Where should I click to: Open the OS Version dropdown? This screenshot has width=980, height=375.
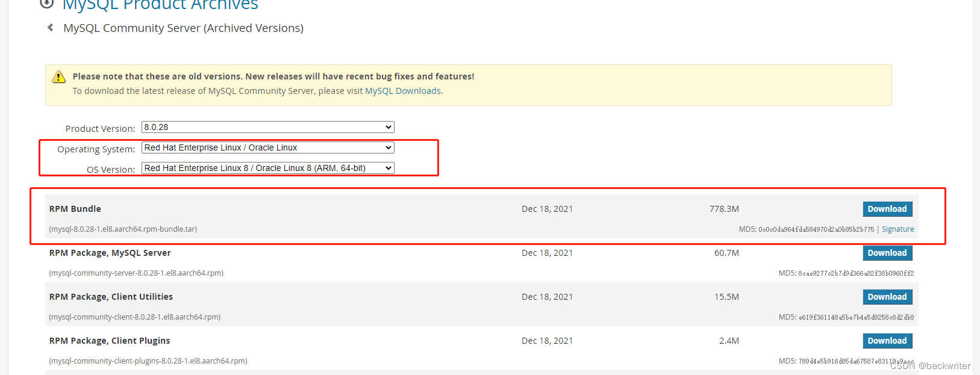click(x=268, y=168)
